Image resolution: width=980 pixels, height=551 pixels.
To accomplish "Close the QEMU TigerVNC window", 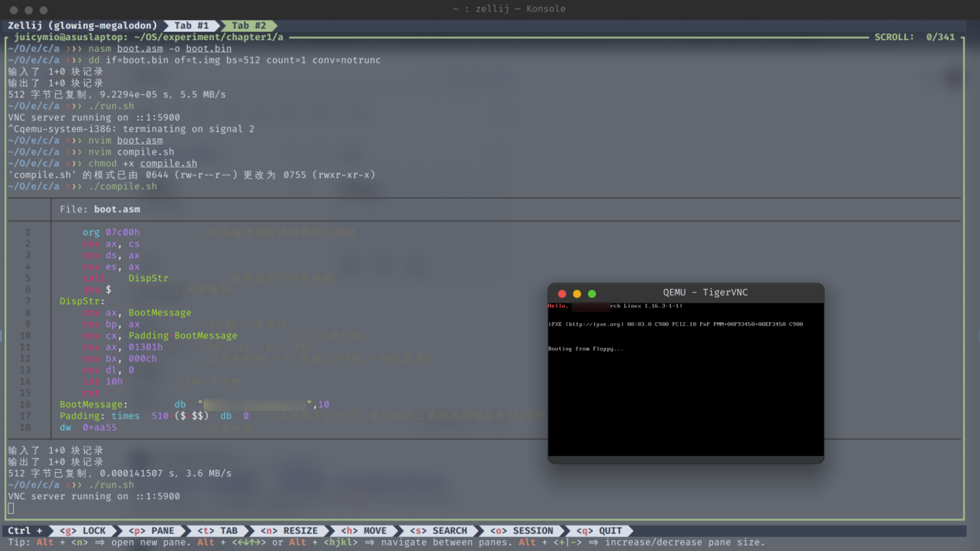I will coord(562,294).
